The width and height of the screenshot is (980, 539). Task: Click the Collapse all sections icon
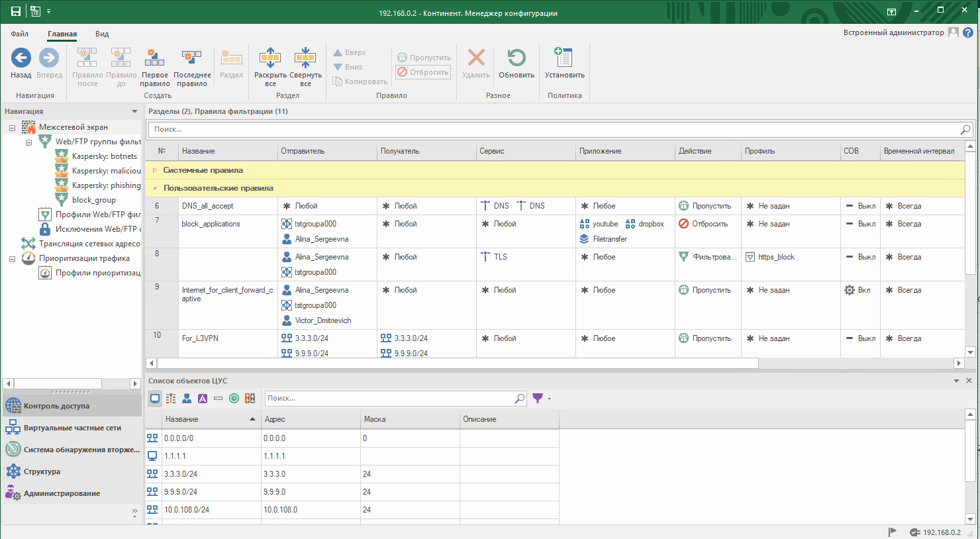point(305,58)
